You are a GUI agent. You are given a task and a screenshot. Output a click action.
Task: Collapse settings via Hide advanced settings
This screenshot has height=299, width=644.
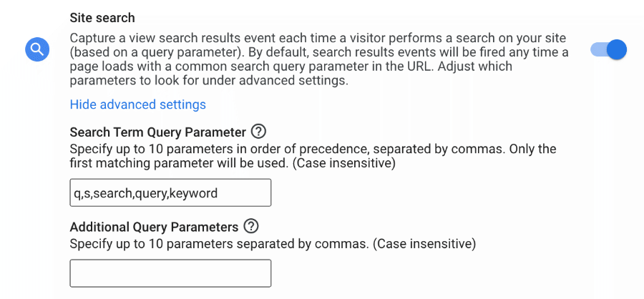[137, 104]
